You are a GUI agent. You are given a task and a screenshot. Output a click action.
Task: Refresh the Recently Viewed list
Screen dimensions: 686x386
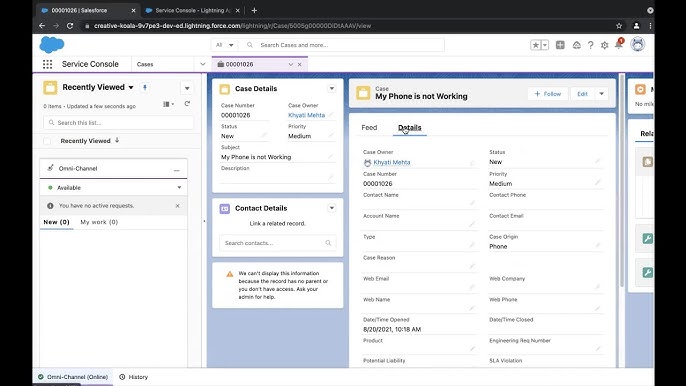tap(187, 104)
